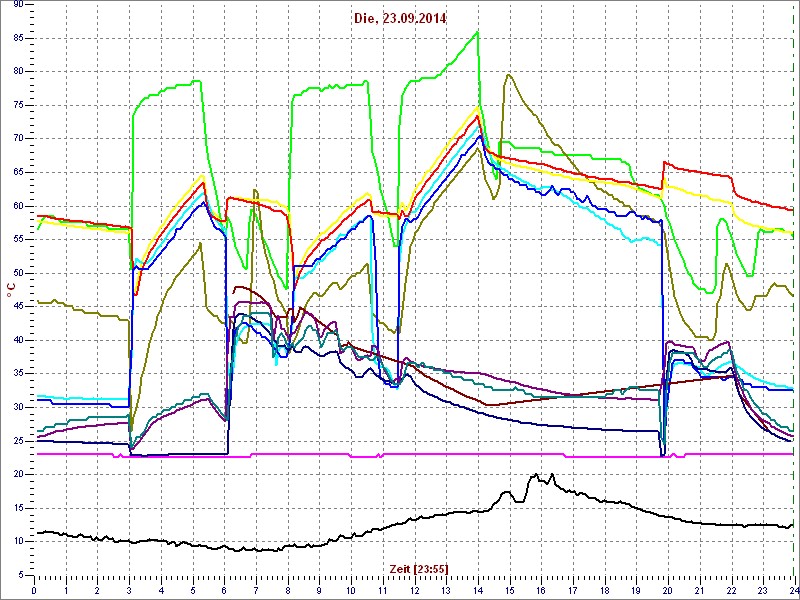Click hour label 17 on time axis
This screenshot has height=600, width=800.
coord(572,591)
